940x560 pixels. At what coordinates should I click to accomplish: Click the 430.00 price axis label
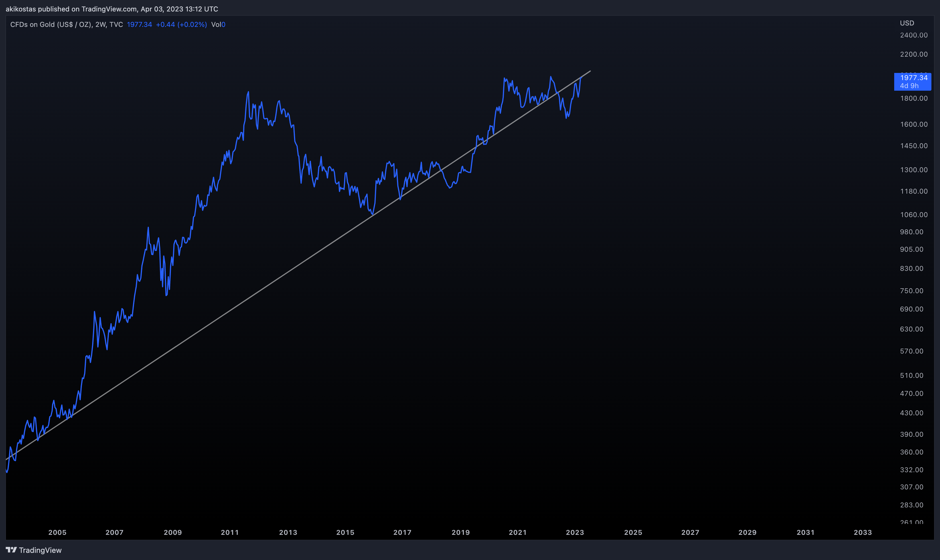click(x=911, y=413)
